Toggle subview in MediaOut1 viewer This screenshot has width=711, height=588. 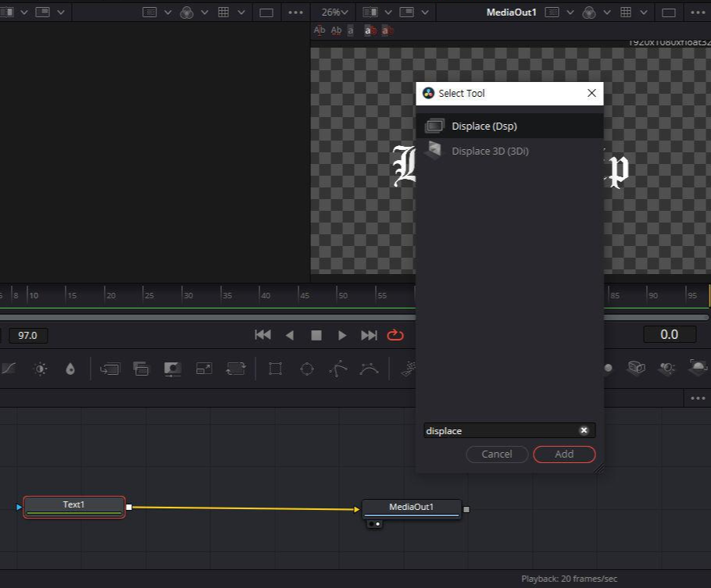point(407,12)
